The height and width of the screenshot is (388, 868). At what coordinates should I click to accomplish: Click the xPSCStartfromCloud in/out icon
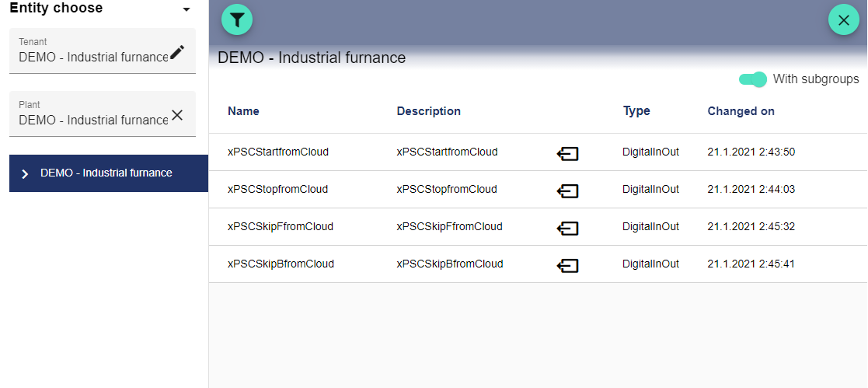(568, 153)
